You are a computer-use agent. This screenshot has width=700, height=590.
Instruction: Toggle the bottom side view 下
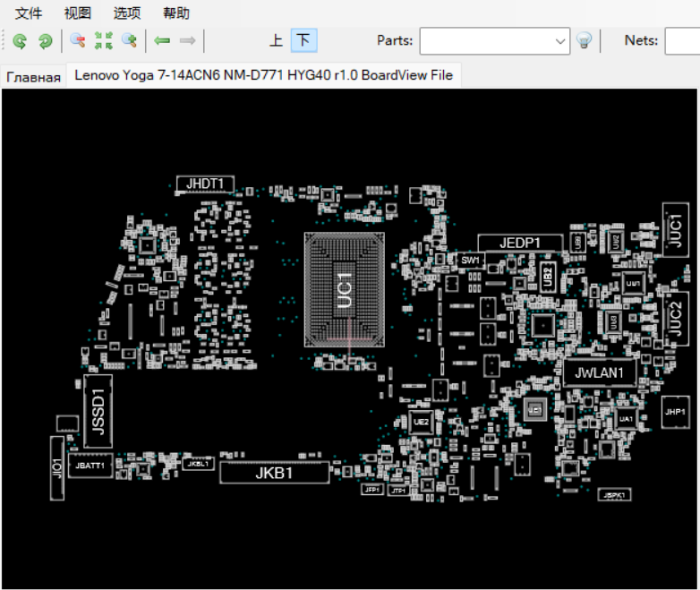tap(303, 41)
